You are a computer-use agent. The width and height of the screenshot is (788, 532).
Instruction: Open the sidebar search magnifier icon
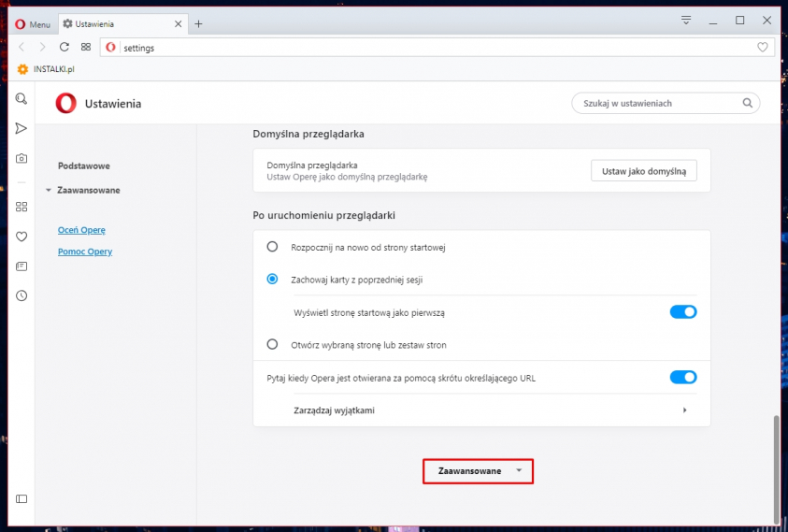pos(21,98)
